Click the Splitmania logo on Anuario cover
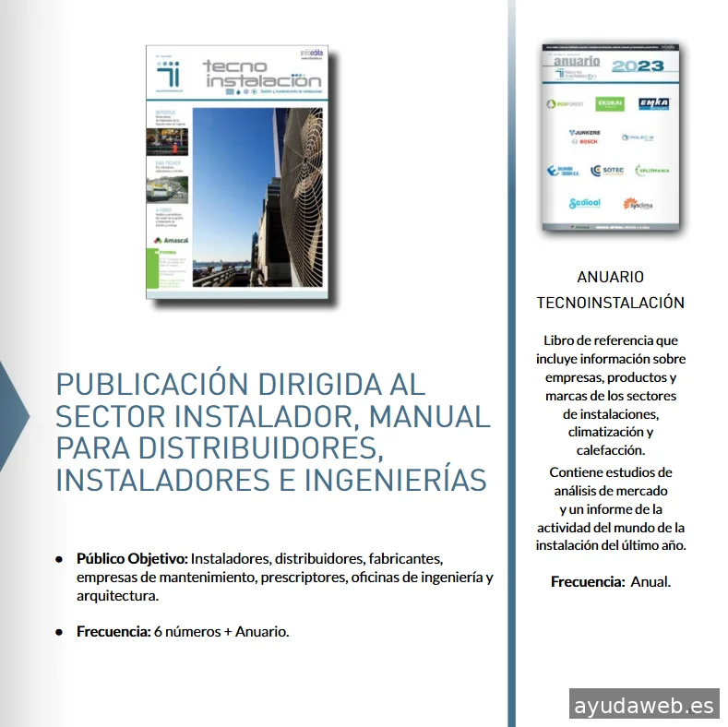728x727 pixels. tap(651, 171)
